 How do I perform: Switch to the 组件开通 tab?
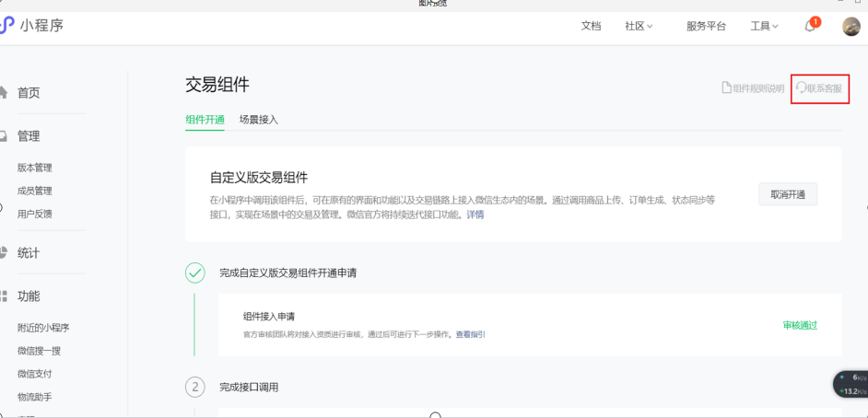tap(205, 120)
